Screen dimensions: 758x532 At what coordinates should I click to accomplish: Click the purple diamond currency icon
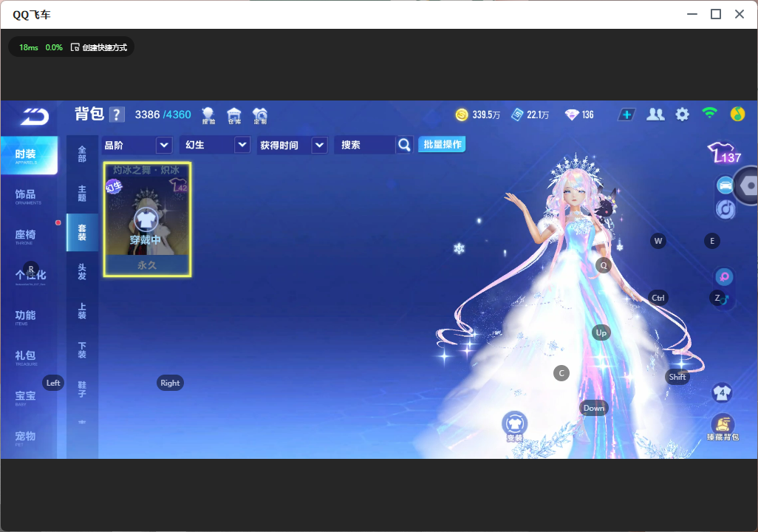tap(572, 115)
